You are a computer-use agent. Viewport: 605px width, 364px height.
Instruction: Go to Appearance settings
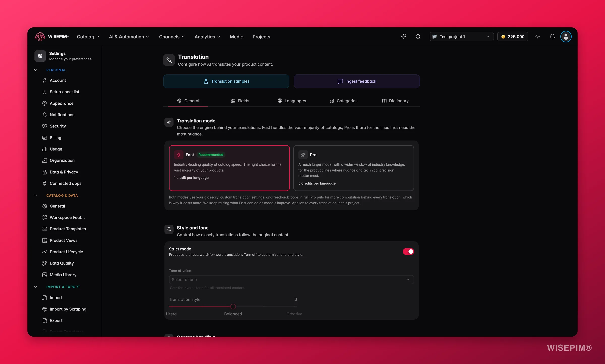click(x=62, y=103)
